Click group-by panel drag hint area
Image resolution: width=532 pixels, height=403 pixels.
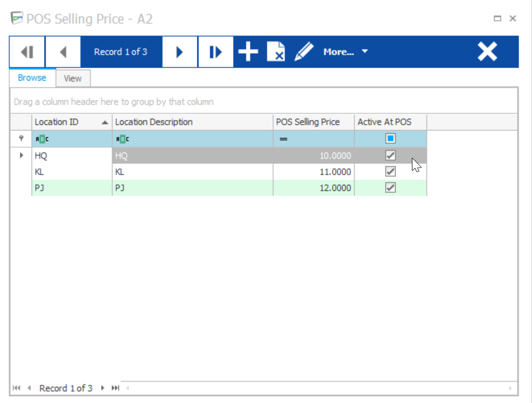click(264, 101)
